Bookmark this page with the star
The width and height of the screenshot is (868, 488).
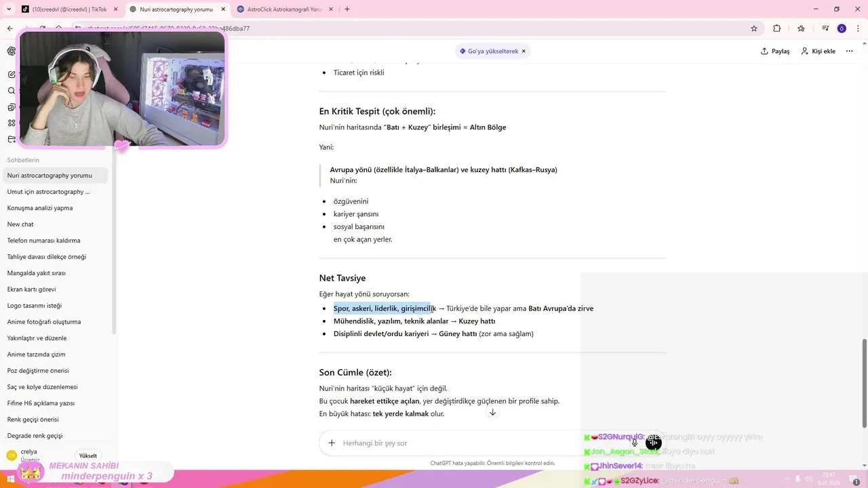click(x=754, y=28)
